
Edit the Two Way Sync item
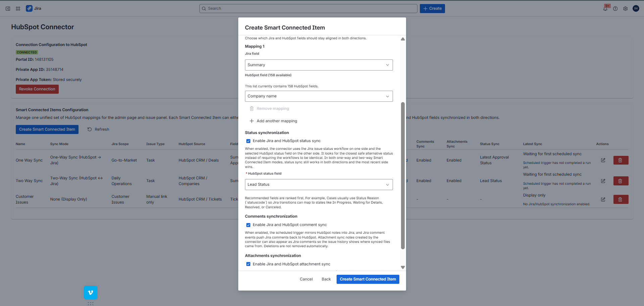pos(603,181)
